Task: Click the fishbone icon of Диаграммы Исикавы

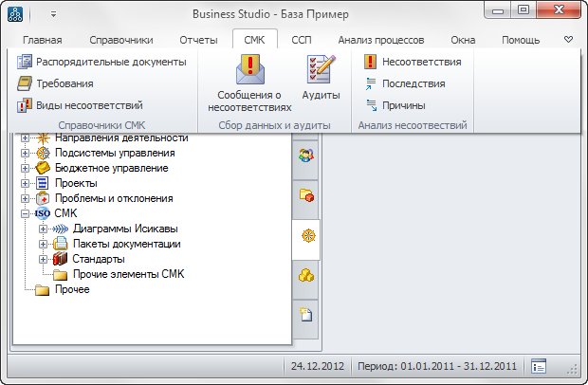Action: point(60,229)
